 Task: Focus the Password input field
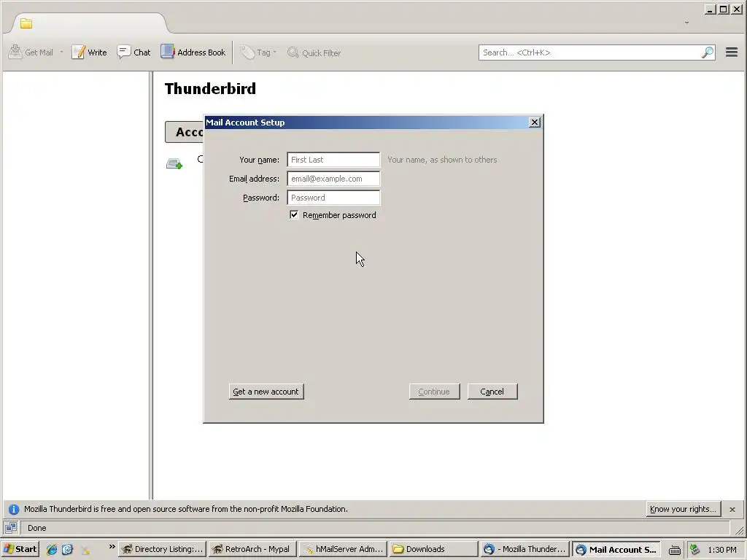[333, 198]
